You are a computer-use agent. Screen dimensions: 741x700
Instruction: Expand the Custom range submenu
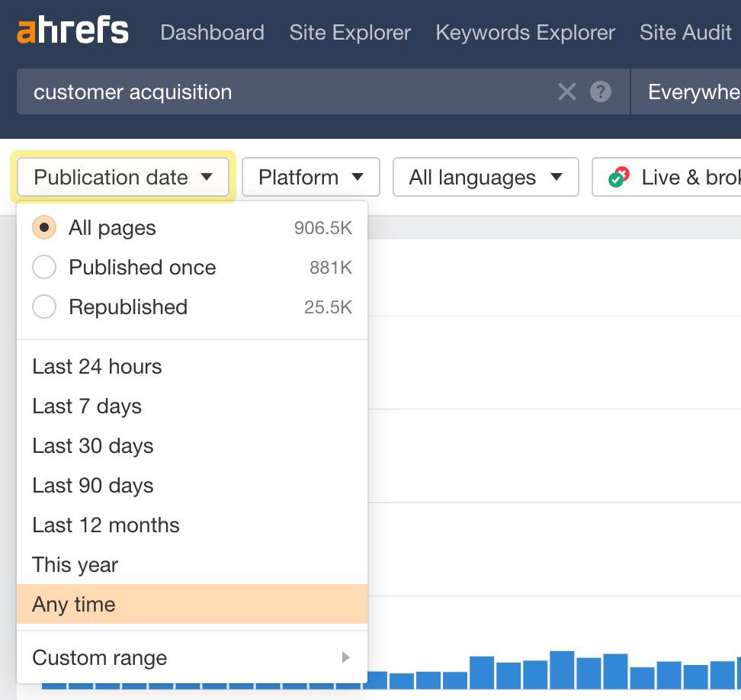[x=191, y=657]
